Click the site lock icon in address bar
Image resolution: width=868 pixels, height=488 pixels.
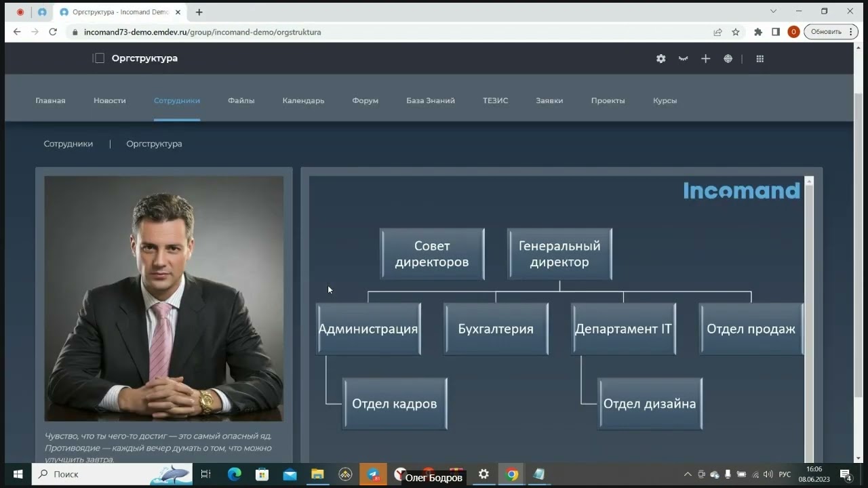click(75, 32)
